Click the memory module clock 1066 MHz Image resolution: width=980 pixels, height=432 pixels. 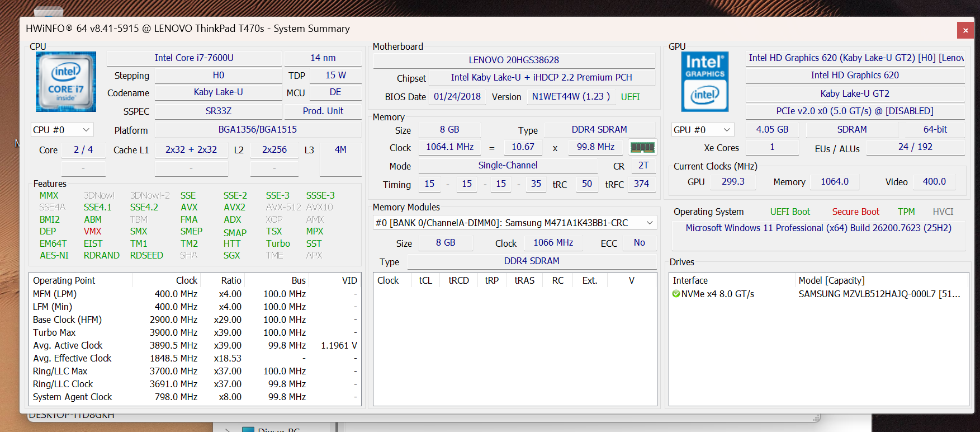tap(553, 243)
